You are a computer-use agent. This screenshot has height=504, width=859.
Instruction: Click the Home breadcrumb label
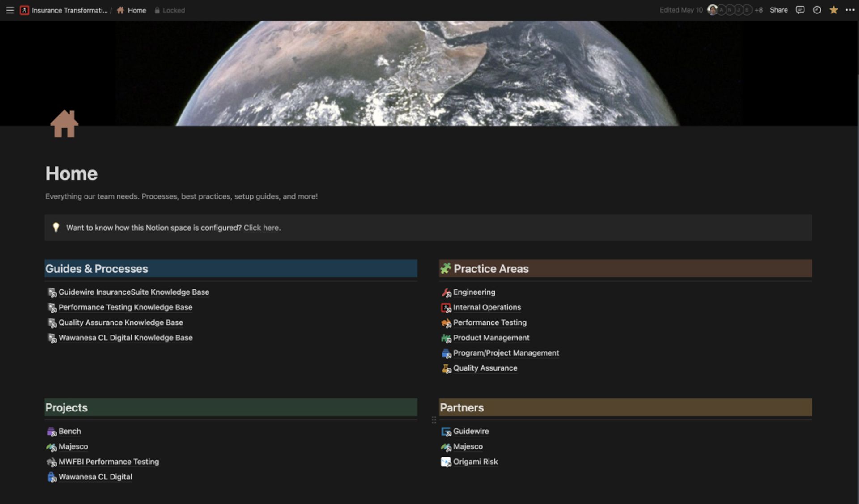click(x=137, y=10)
